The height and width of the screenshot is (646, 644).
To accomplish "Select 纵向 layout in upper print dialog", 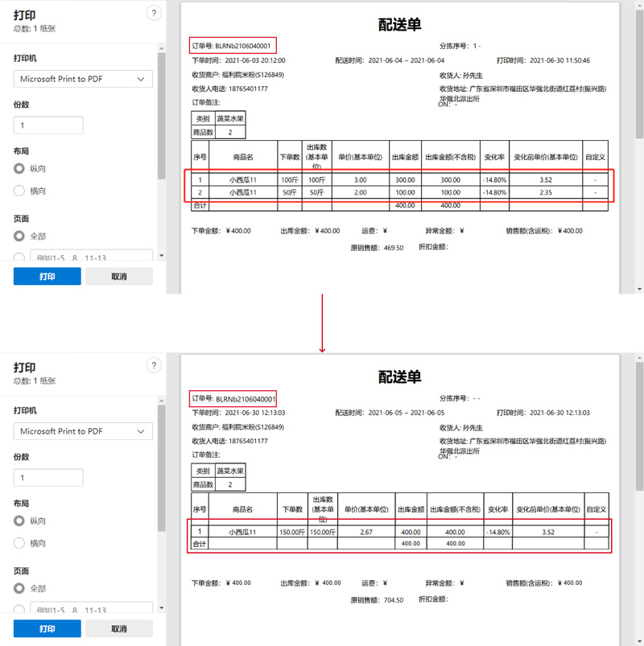I will [19, 168].
